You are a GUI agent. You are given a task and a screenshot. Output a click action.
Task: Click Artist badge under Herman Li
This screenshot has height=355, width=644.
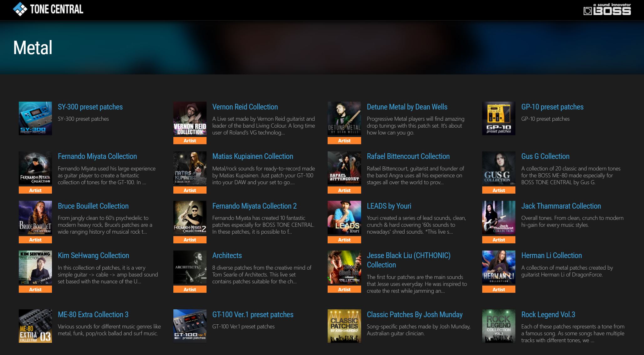coord(499,289)
